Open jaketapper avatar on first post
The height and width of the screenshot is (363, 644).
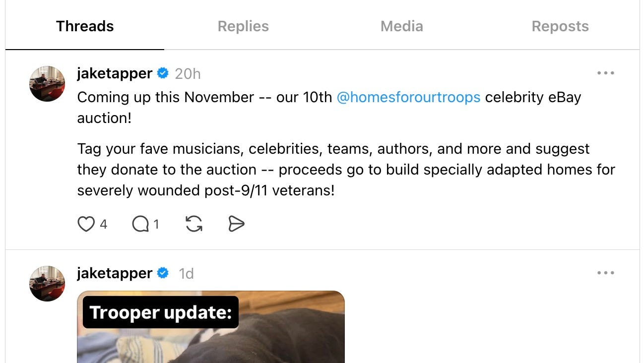tap(47, 84)
